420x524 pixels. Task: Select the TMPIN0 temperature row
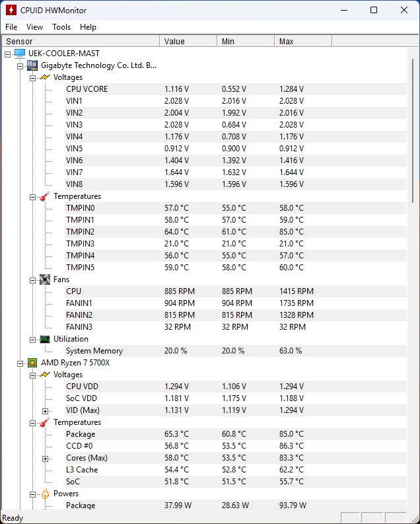coord(236,208)
